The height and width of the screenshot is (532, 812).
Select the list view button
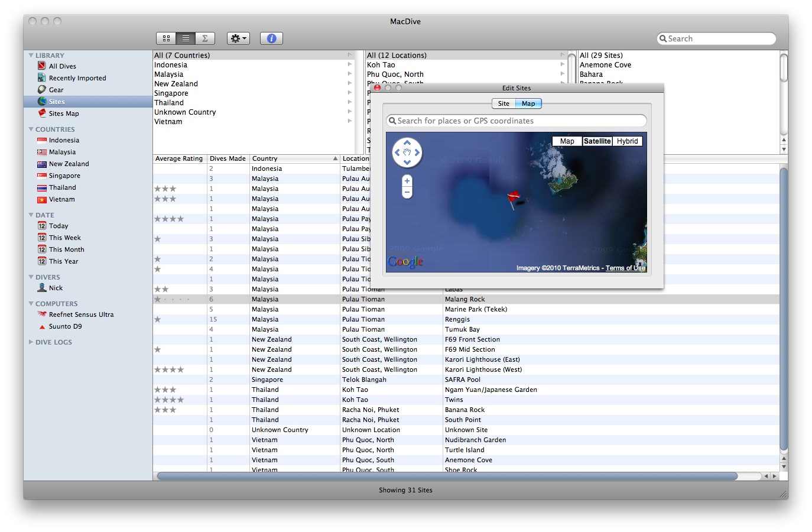(x=186, y=38)
